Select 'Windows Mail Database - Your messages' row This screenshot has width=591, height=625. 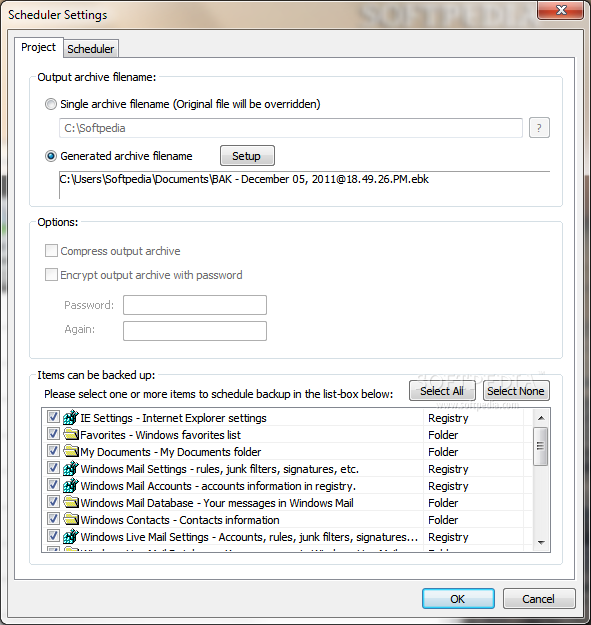pos(217,503)
